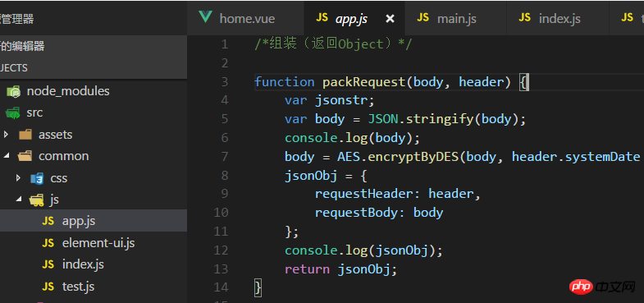Click on JSON.stringify(body) code
The width and height of the screenshot is (644, 303).
tap(443, 119)
